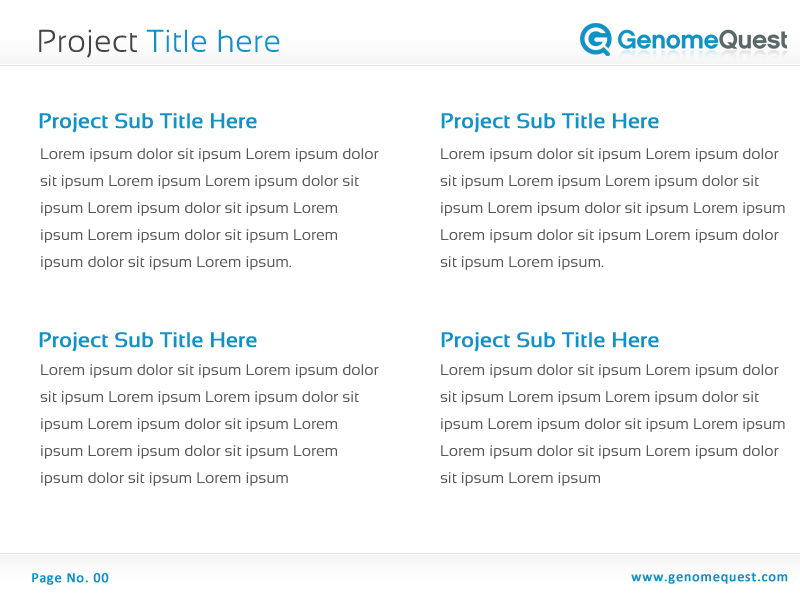The height and width of the screenshot is (600, 800).
Task: Open the www.genomequest.com footer link
Action: pos(709,577)
